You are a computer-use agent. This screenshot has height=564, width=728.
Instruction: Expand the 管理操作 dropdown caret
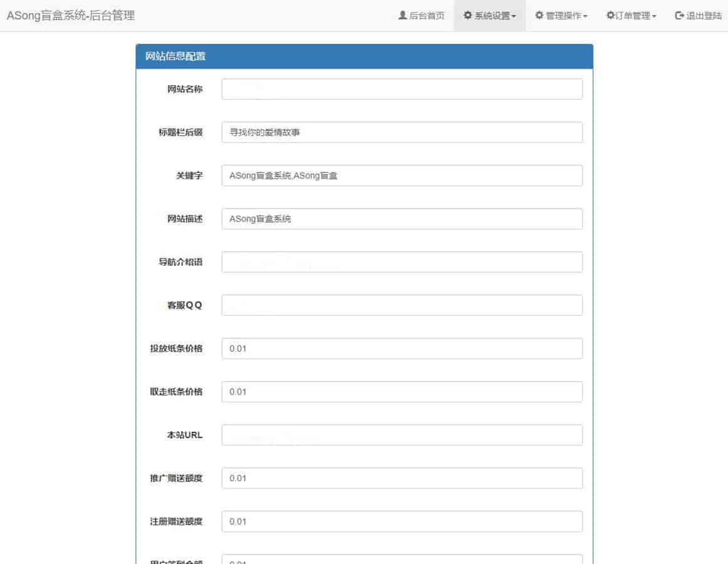click(585, 16)
